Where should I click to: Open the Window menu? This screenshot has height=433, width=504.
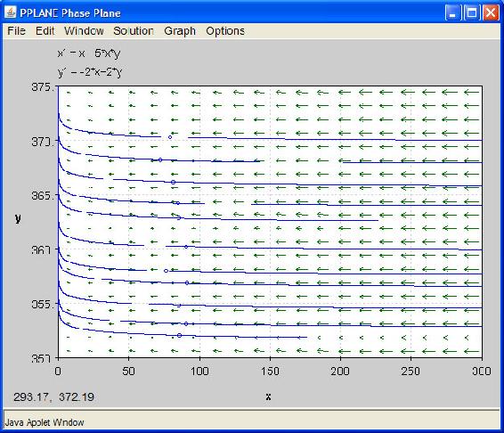(84, 31)
